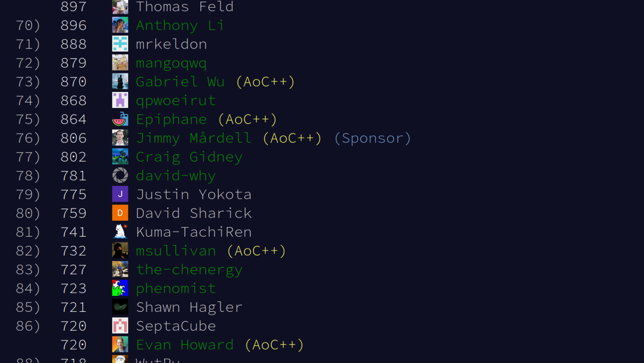The width and height of the screenshot is (644, 363).
Task: Click the phenomist colorful avatar
Action: [x=120, y=288]
